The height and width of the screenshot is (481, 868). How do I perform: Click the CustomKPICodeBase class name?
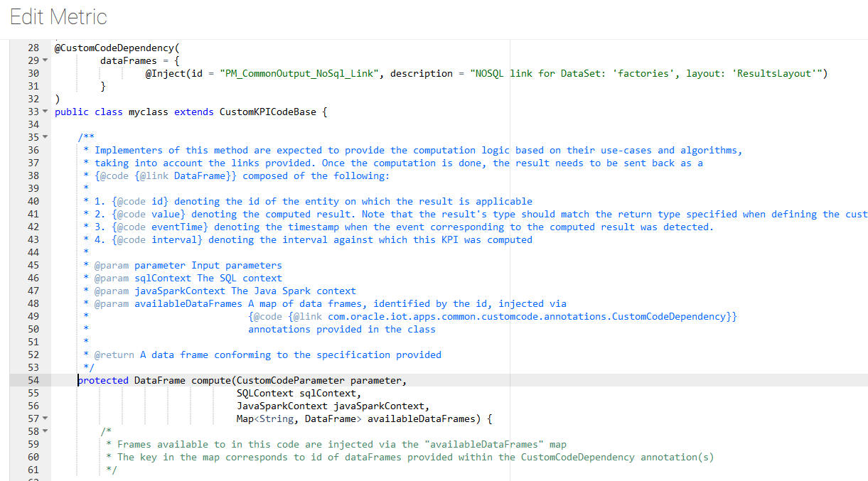(x=268, y=112)
